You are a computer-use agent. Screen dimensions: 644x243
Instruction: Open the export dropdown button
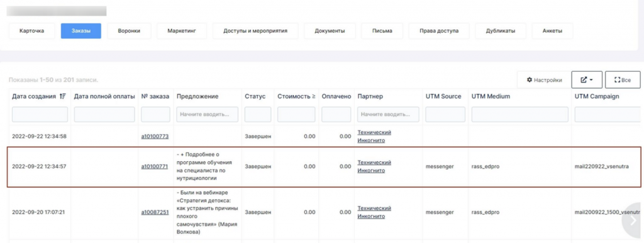click(x=587, y=80)
